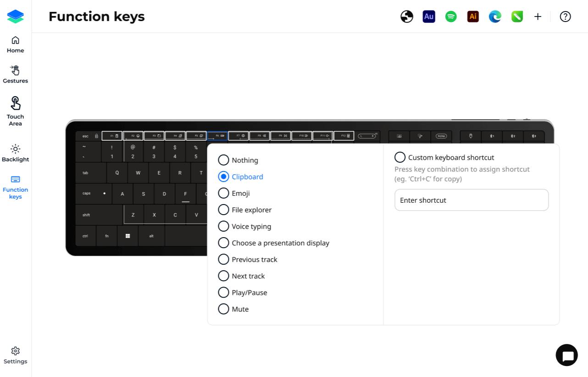
Task: Click the Bluetooth 1 channel key
Action: click(492, 136)
